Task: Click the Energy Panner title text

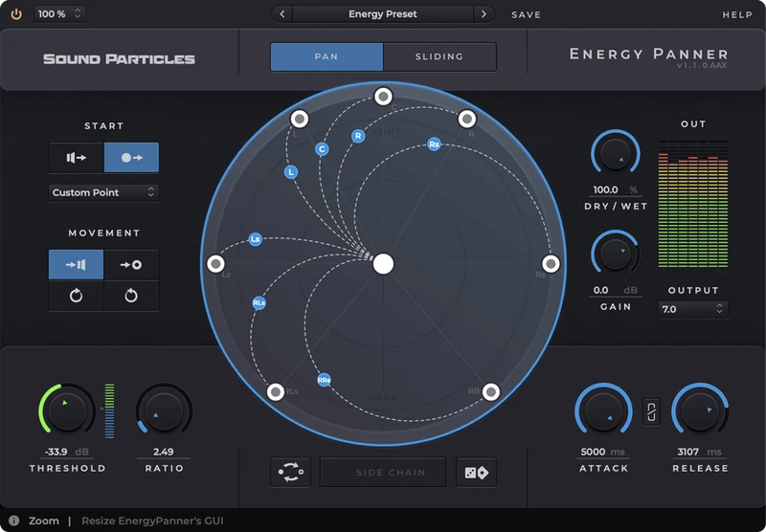Action: [x=649, y=54]
